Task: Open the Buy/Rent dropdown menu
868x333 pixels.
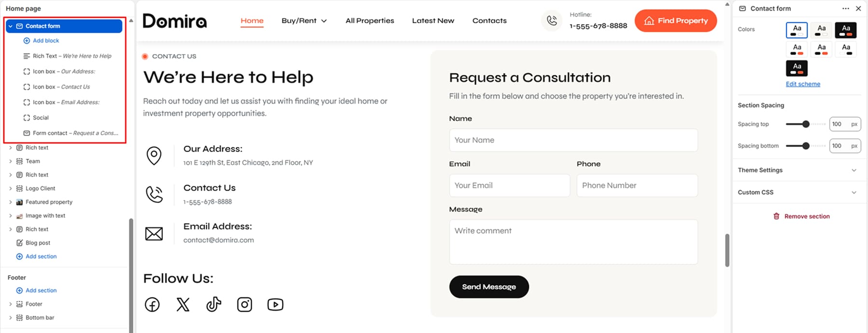Action: [304, 21]
